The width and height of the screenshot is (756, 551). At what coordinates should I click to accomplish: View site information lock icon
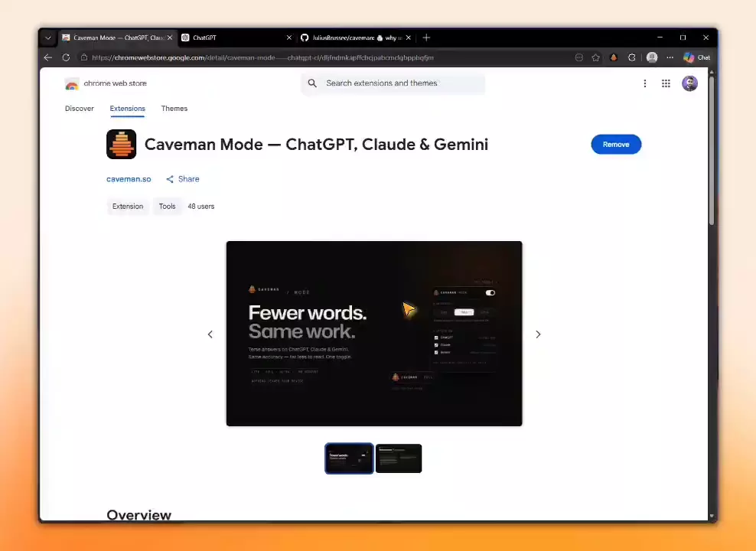coord(84,57)
